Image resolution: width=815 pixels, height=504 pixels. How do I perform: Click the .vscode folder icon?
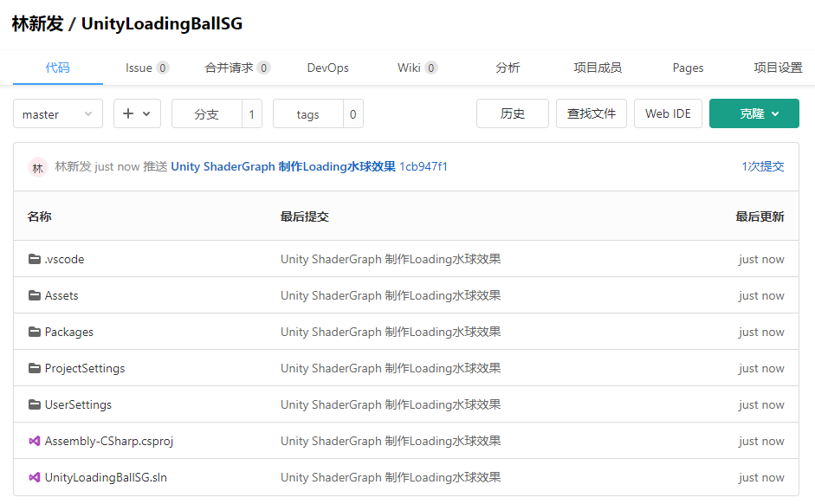click(x=35, y=259)
